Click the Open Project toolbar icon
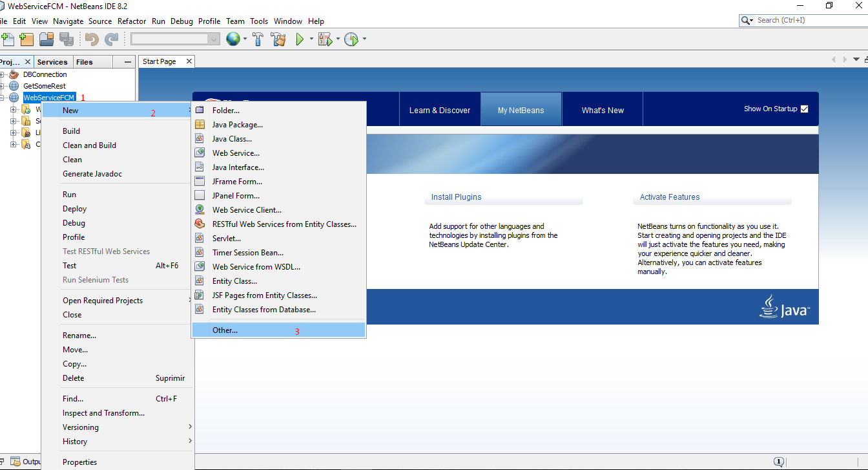 click(x=46, y=39)
